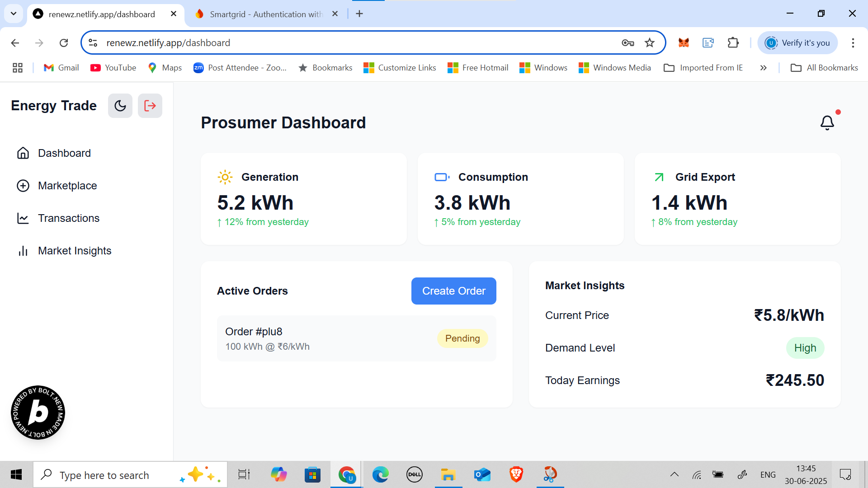This screenshot has height=488, width=868.
Task: Switch to the Smartgrid Authentication tab
Action: pyautogui.click(x=266, y=14)
